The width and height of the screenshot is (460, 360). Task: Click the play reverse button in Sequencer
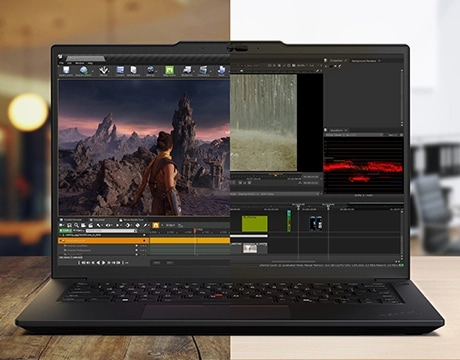98,263
